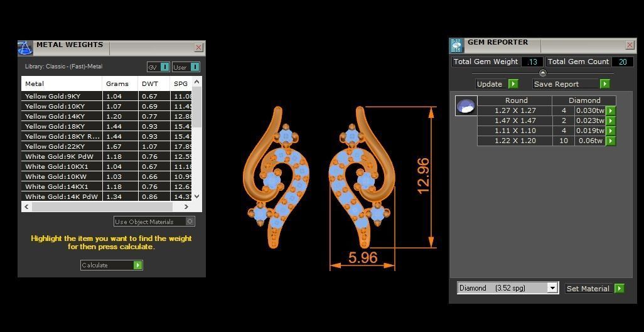Click the Metal Weights flask icon
644x332 pixels.
(24, 48)
